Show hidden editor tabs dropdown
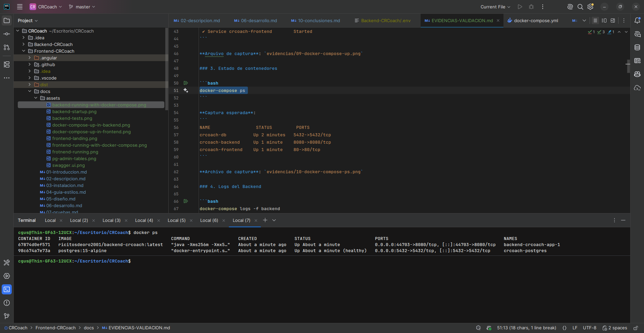The width and height of the screenshot is (644, 333). [x=584, y=20]
